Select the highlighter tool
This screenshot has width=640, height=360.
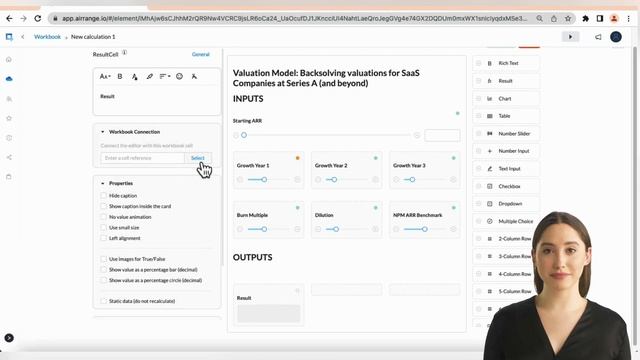(x=149, y=76)
